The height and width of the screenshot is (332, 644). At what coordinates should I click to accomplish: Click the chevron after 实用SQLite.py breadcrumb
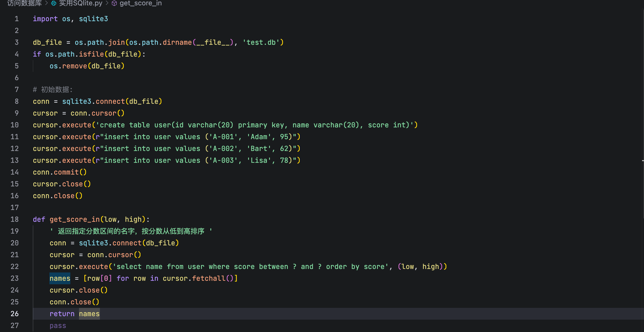pos(107,3)
